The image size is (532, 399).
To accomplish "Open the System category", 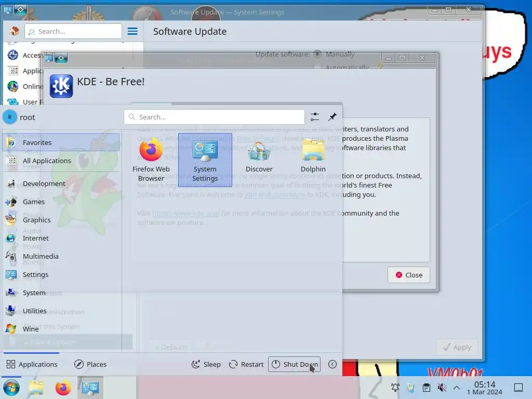I will pyautogui.click(x=61, y=292).
